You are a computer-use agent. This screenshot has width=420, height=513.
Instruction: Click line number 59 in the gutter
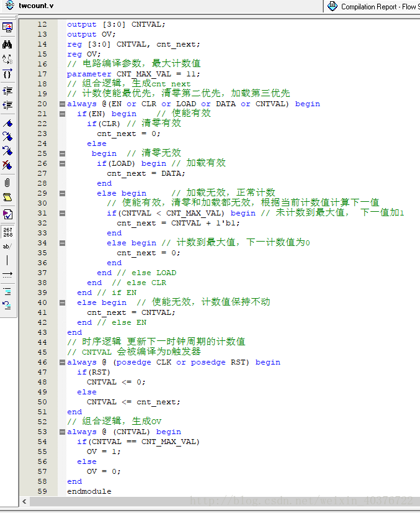[42, 491]
